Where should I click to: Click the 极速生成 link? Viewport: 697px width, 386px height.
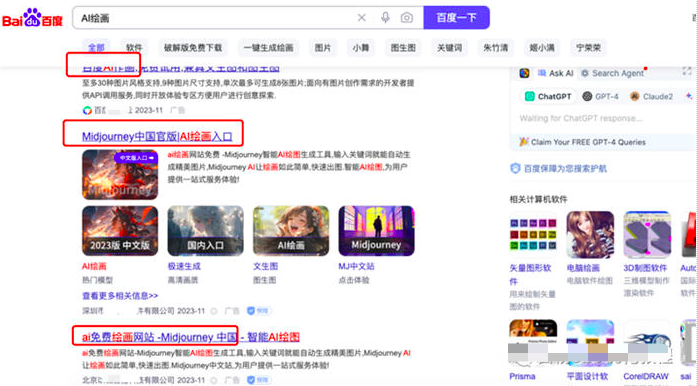pyautogui.click(x=184, y=266)
